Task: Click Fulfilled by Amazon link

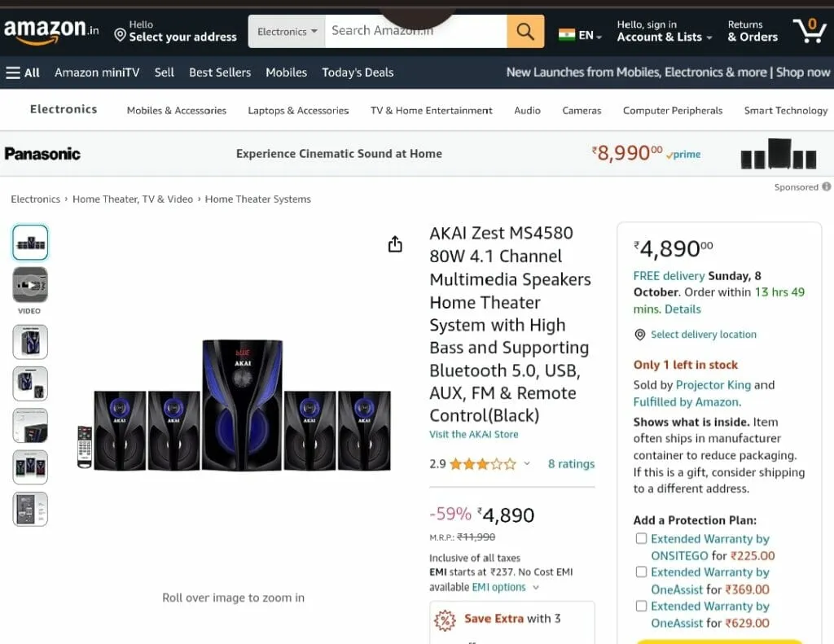Action: tap(687, 402)
